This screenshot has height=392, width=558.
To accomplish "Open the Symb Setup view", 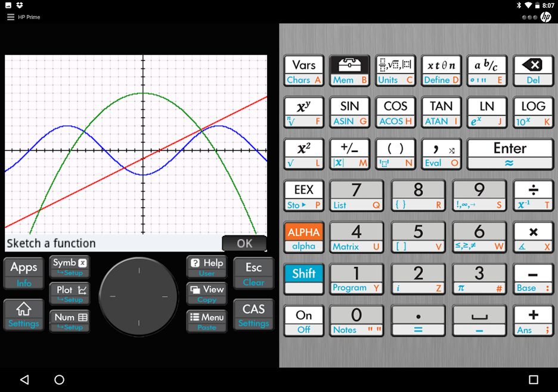I will [x=70, y=266].
